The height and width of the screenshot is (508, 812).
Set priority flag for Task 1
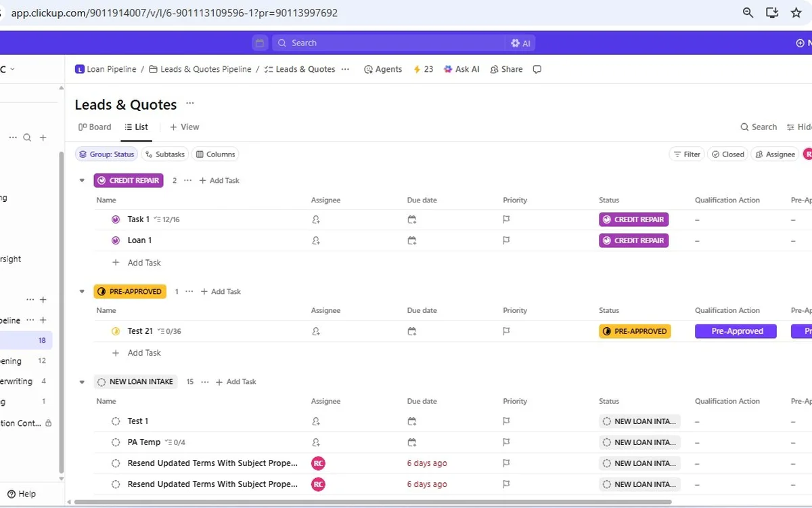click(506, 219)
